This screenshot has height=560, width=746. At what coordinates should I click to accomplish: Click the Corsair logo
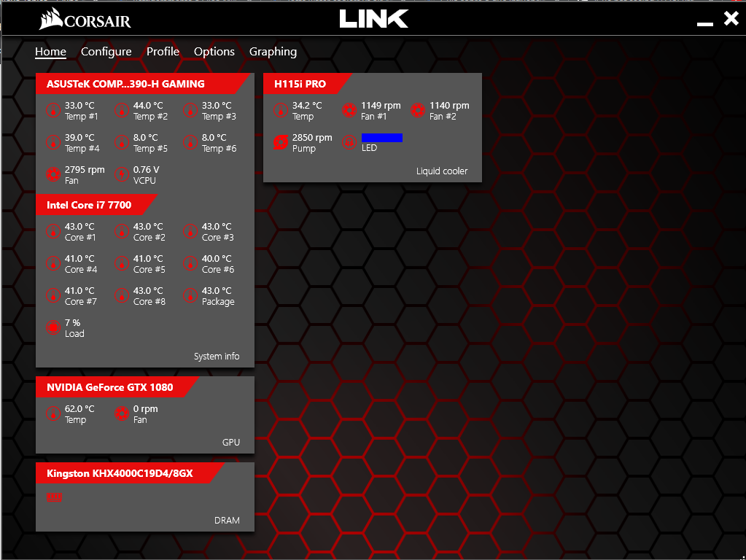point(85,20)
